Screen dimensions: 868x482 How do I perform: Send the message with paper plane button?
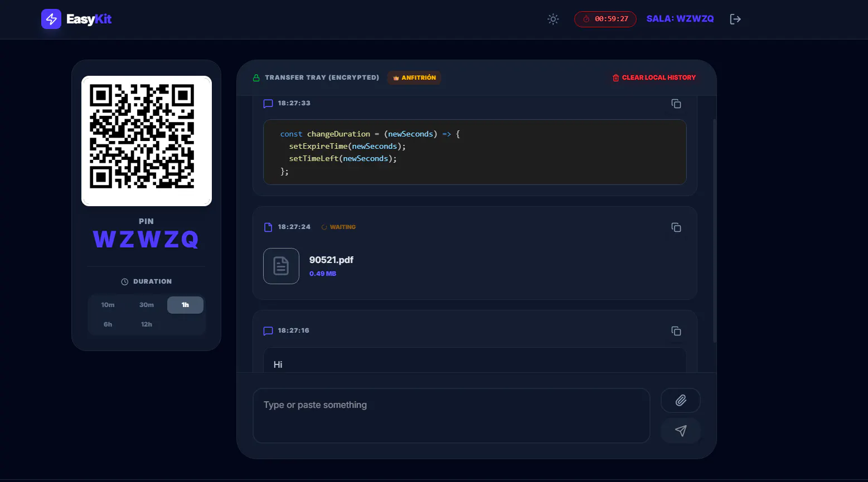click(x=681, y=431)
